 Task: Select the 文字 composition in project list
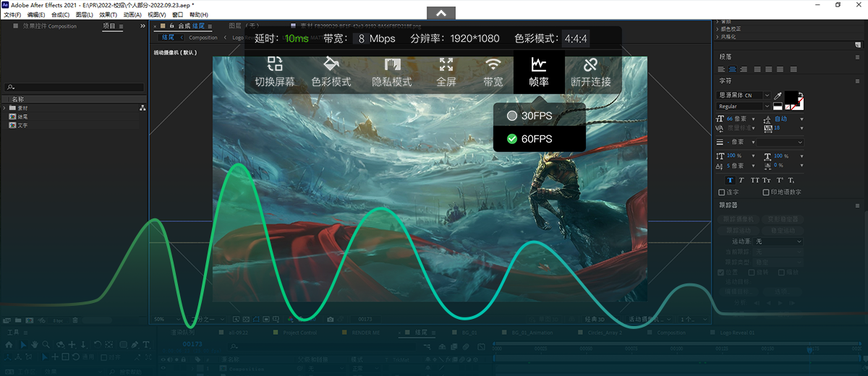pos(22,125)
